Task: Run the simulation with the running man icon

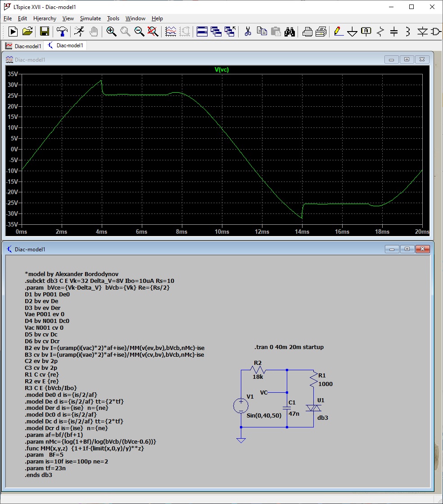Action: tap(79, 32)
